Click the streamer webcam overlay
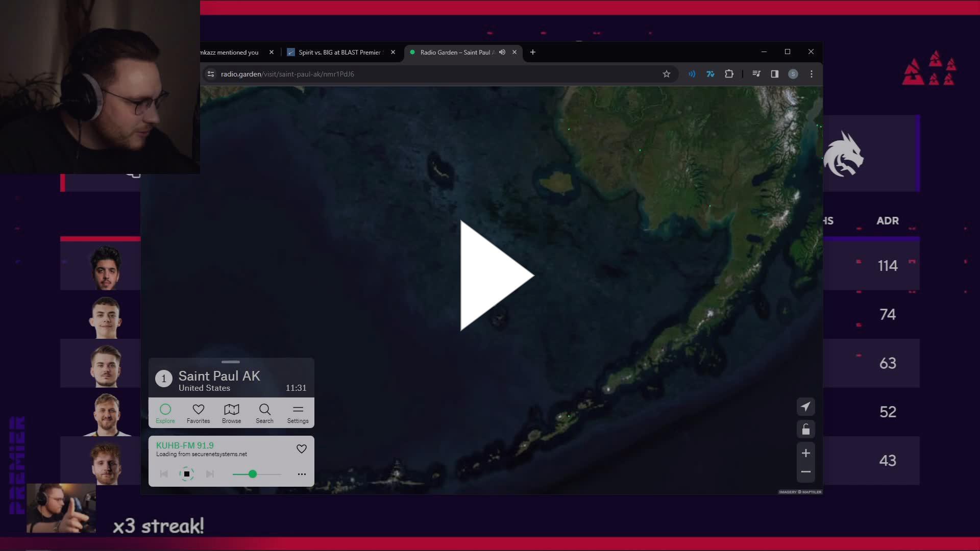Image resolution: width=980 pixels, height=551 pixels. 100,87
